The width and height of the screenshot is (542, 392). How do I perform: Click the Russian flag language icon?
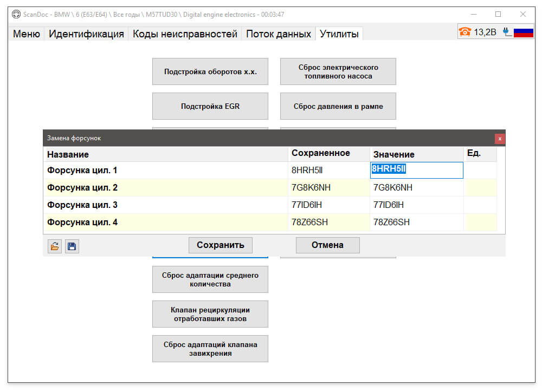point(524,32)
